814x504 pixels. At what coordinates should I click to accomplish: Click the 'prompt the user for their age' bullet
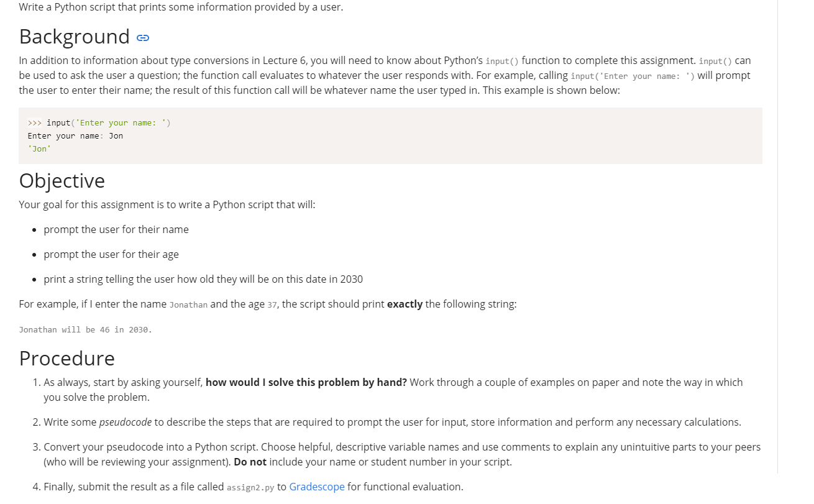[x=111, y=254]
